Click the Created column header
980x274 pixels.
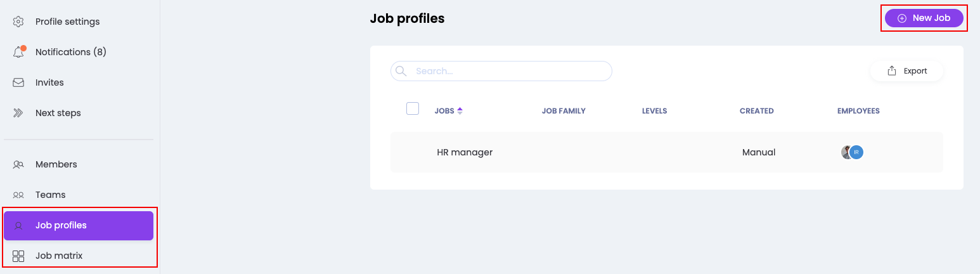pyautogui.click(x=756, y=111)
